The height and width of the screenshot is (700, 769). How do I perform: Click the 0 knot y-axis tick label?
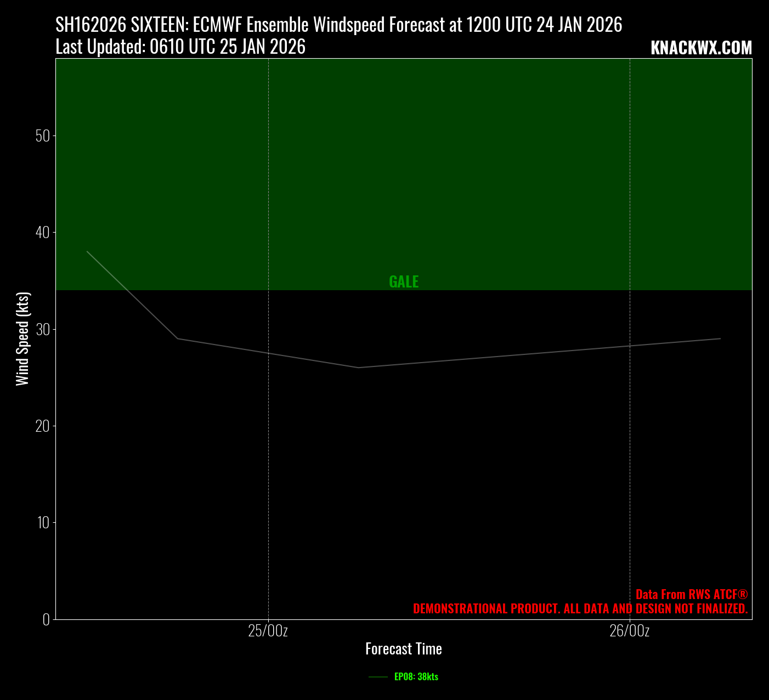46,619
